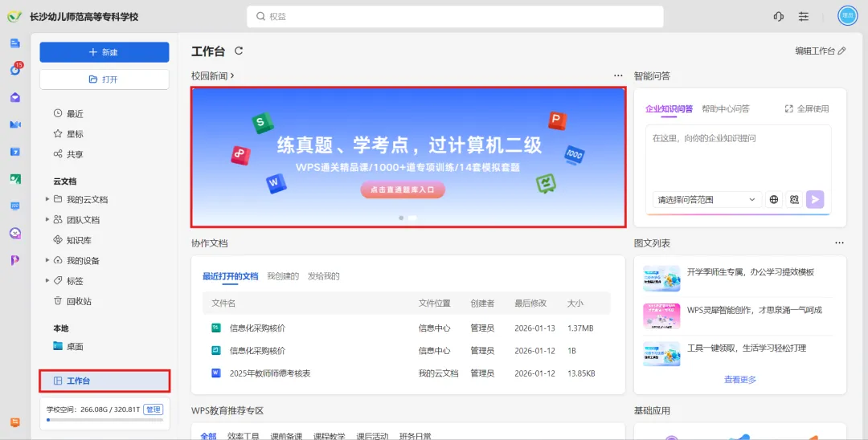This screenshot has width=868, height=440.
Task: Expand 我的云文档 tree arrow
Action: click(47, 200)
